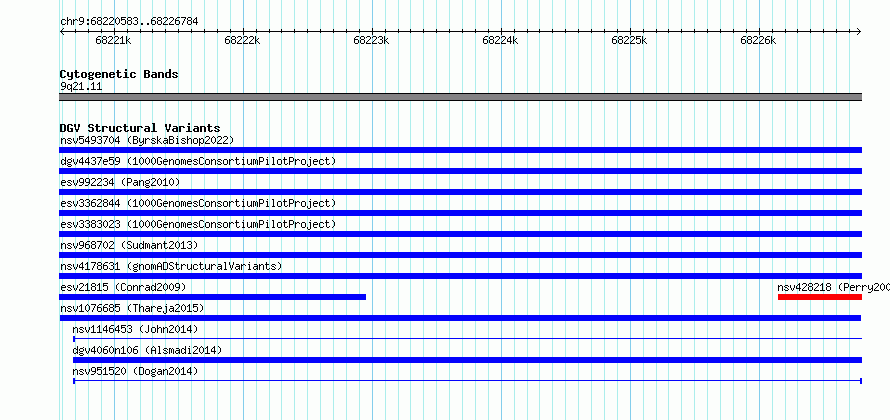This screenshot has width=890, height=420.
Task: Click the 68223k ruler tick label
Action: 372,40
